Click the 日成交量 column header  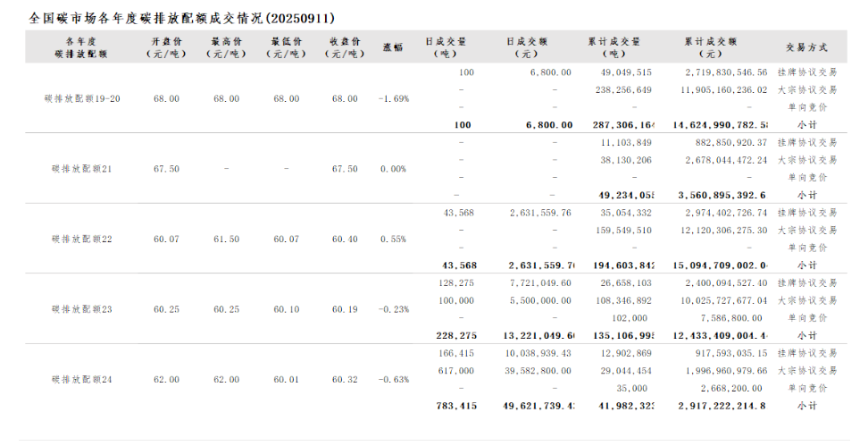(x=445, y=47)
